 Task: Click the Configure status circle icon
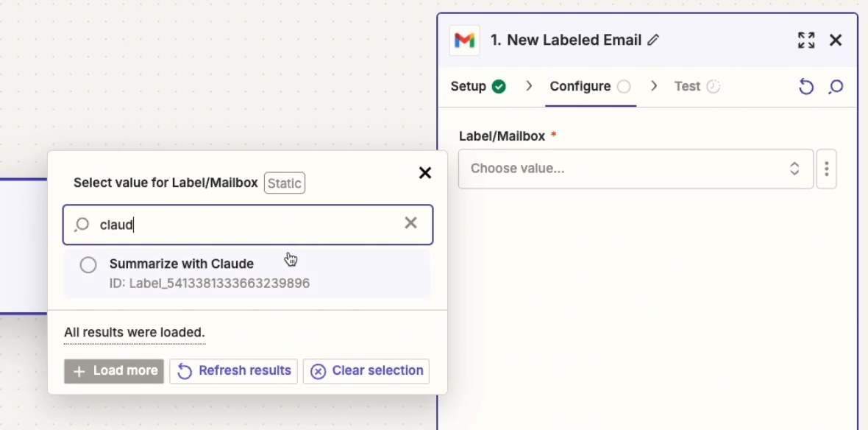[624, 86]
